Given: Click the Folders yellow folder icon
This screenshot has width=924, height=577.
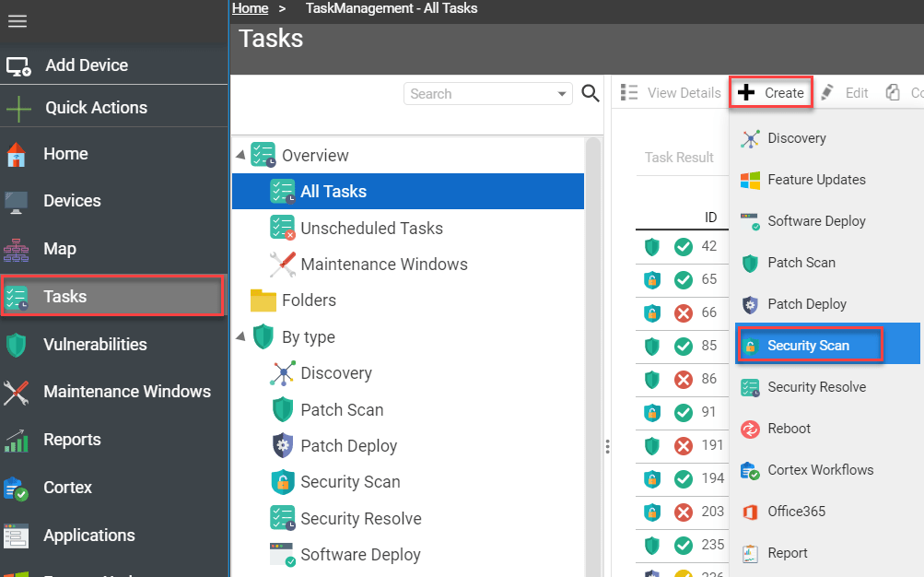Looking at the screenshot, I should pyautogui.click(x=263, y=300).
